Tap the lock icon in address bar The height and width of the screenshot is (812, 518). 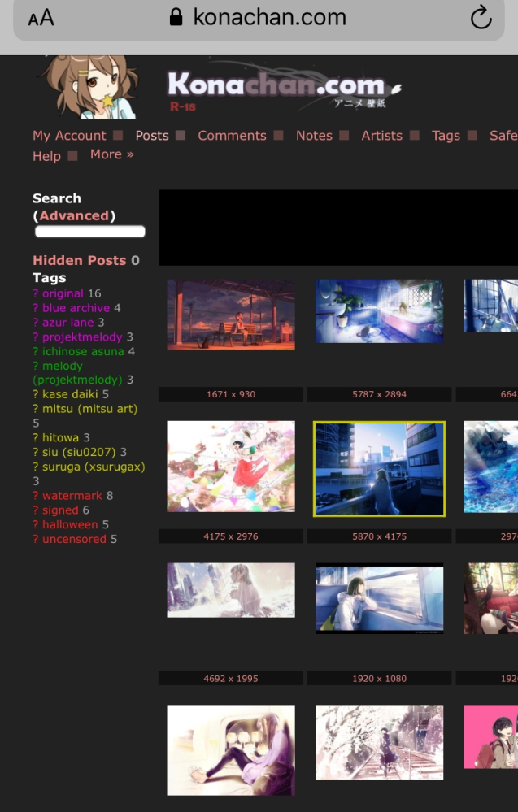coord(176,18)
